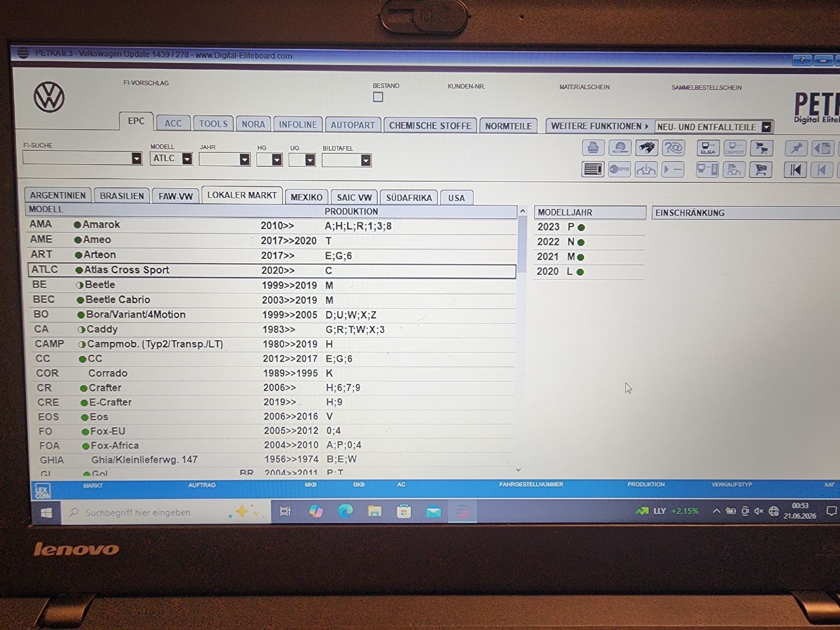Screen dimensions: 840x630
Task: Open the Mail app from taskbar
Action: (x=433, y=512)
